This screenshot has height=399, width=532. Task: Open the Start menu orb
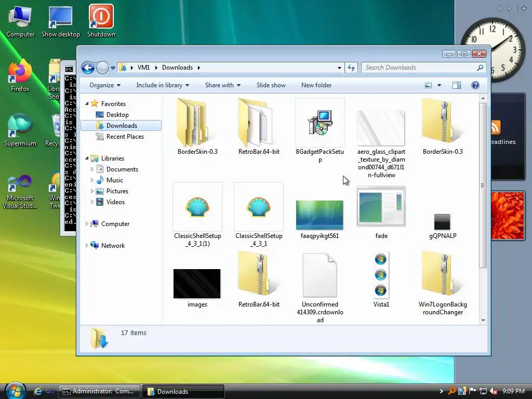point(16,391)
